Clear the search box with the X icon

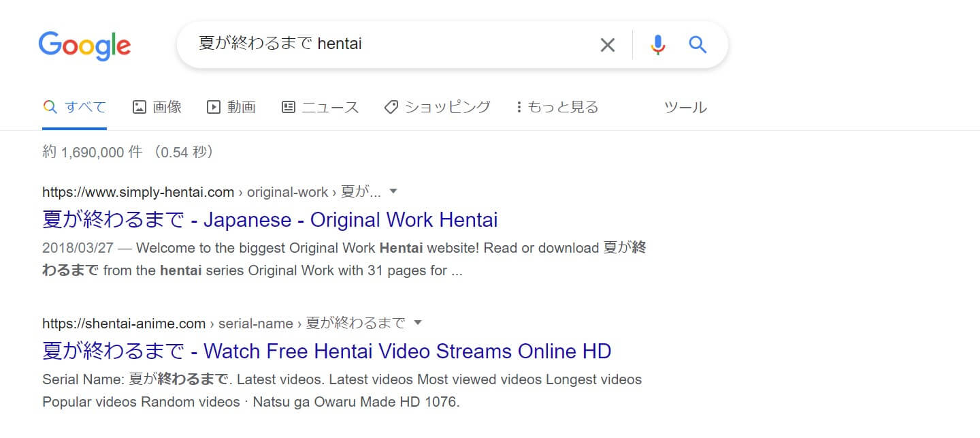607,45
